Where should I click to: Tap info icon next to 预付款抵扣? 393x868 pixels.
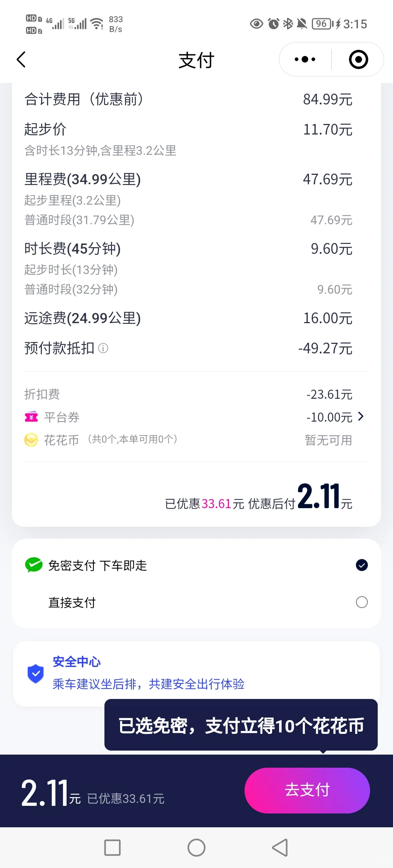click(x=103, y=348)
